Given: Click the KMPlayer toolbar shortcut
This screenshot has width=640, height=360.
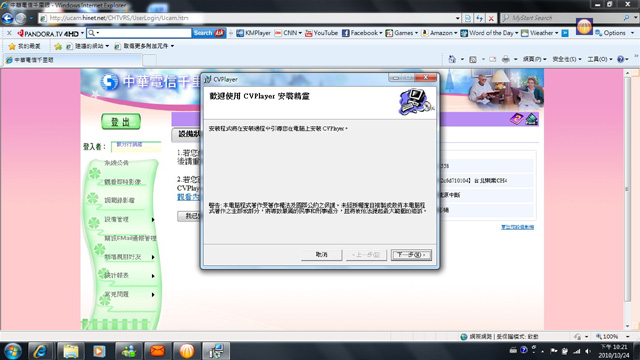Looking at the screenshot, I should [x=253, y=33].
